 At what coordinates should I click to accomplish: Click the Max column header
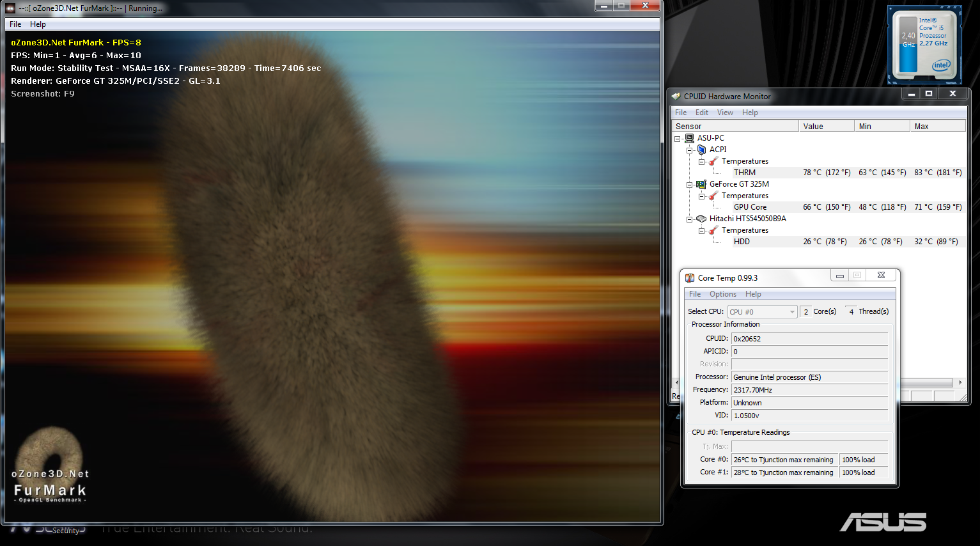(x=938, y=126)
